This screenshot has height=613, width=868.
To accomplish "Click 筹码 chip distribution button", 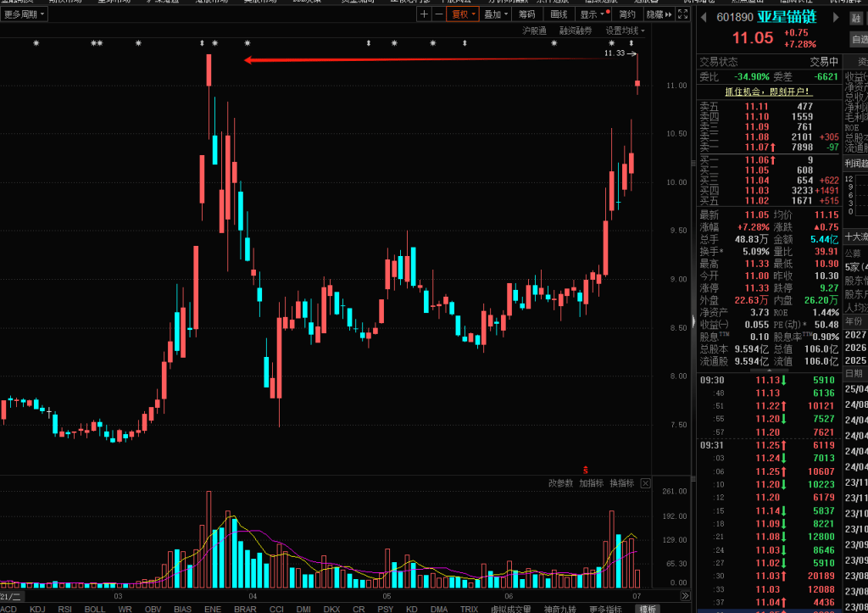I will [x=527, y=14].
